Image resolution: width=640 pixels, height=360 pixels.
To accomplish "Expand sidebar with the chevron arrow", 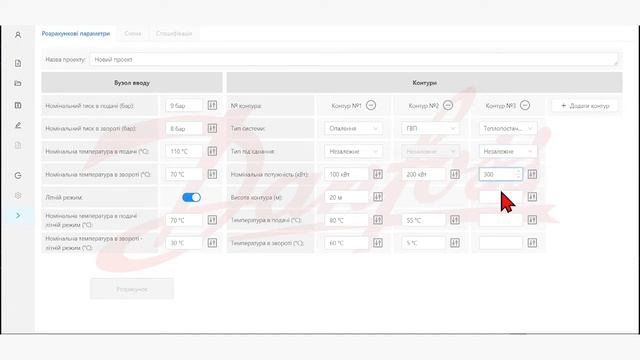I will 18,216.
